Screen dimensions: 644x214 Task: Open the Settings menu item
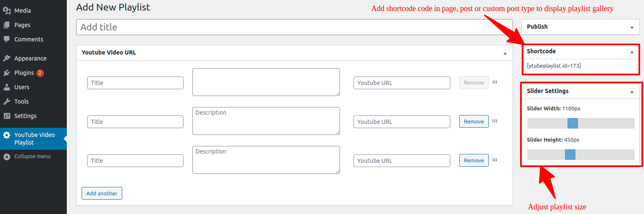tap(25, 116)
